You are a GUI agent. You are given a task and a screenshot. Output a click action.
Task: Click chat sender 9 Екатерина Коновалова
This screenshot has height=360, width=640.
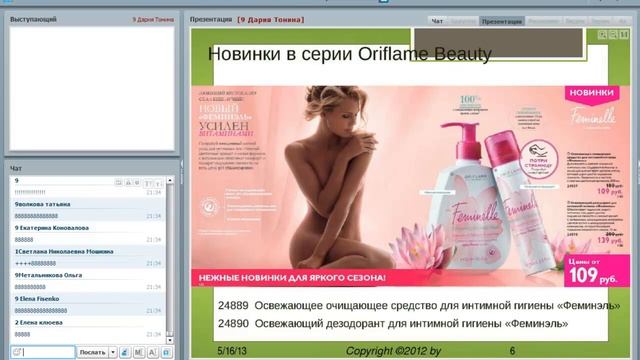(51, 228)
